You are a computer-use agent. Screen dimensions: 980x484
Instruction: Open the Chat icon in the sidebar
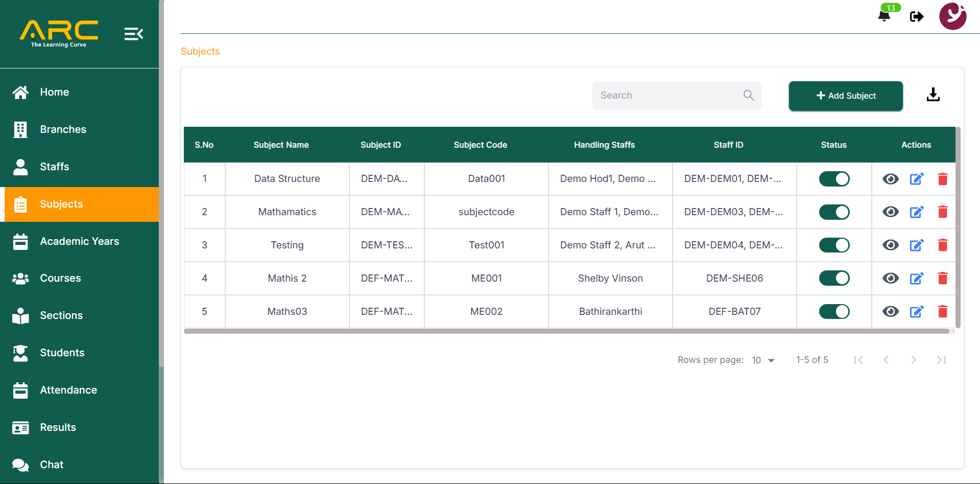coord(20,465)
